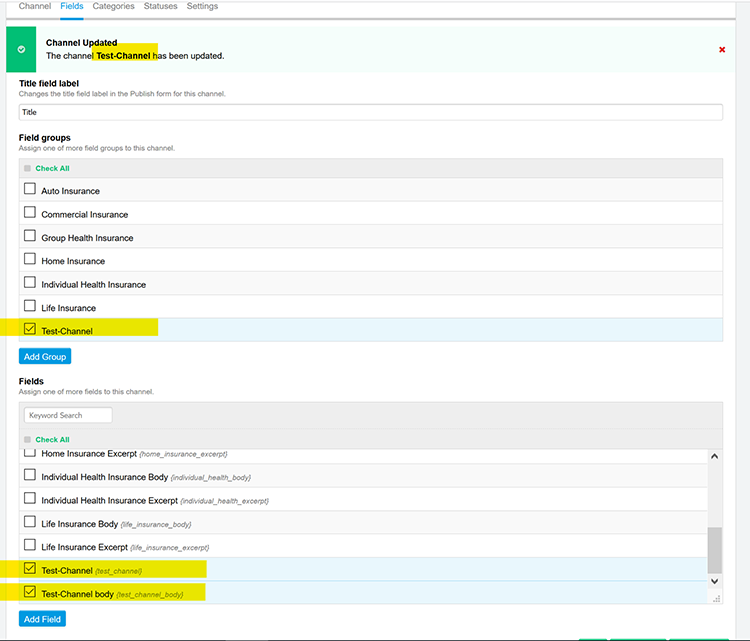Check Individual Health Insurance Body field
The image size is (750, 641).
pos(30,475)
